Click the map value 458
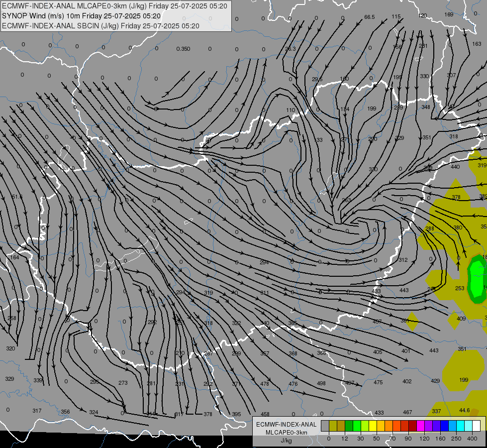 pos(265,414)
